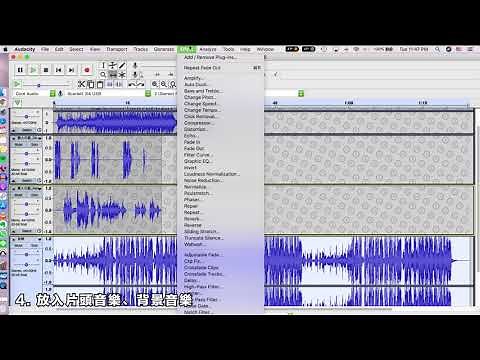480x360 pixels.
Task: Click the Play-at-Speed green arrow
Action: coord(17,84)
